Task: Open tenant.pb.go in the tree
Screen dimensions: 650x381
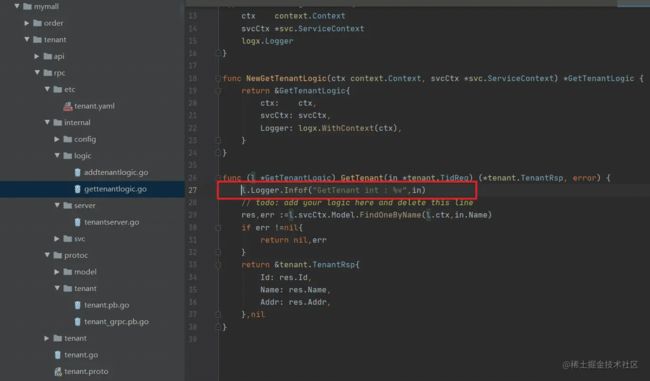Action: [x=107, y=305]
